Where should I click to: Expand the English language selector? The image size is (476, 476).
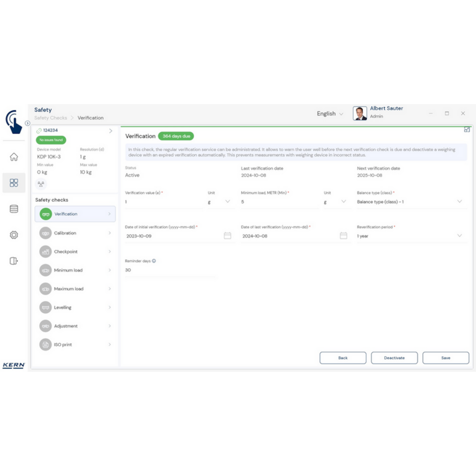pyautogui.click(x=329, y=113)
